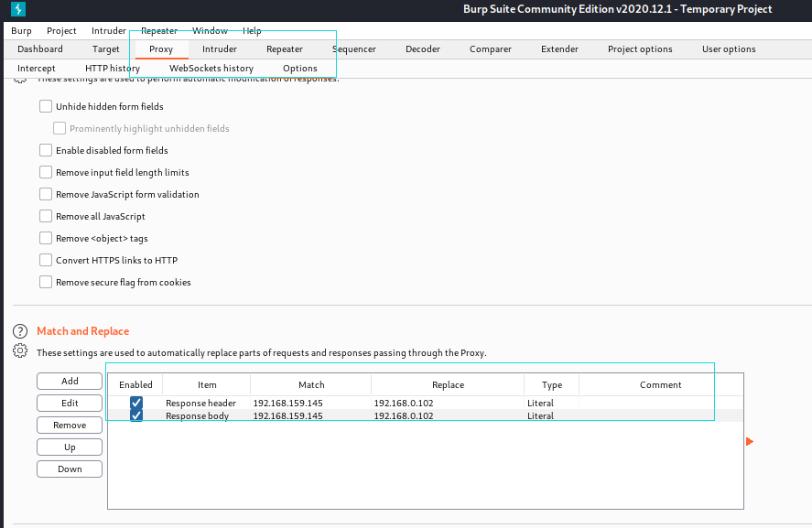Open the Comparer tab
This screenshot has height=528, width=812.
(491, 49)
